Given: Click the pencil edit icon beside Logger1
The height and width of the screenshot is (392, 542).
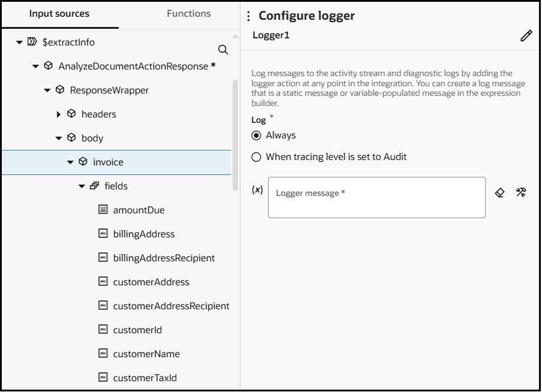Looking at the screenshot, I should click(x=526, y=35).
